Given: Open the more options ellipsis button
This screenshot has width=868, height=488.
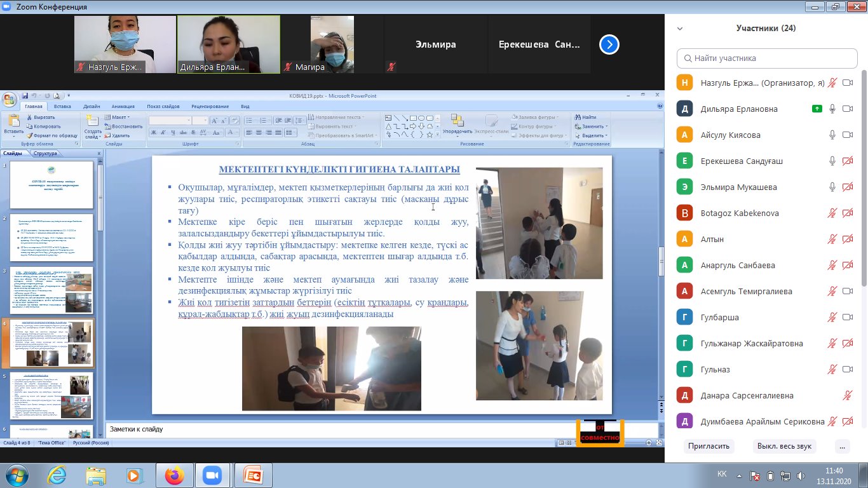Looking at the screenshot, I should [x=843, y=446].
